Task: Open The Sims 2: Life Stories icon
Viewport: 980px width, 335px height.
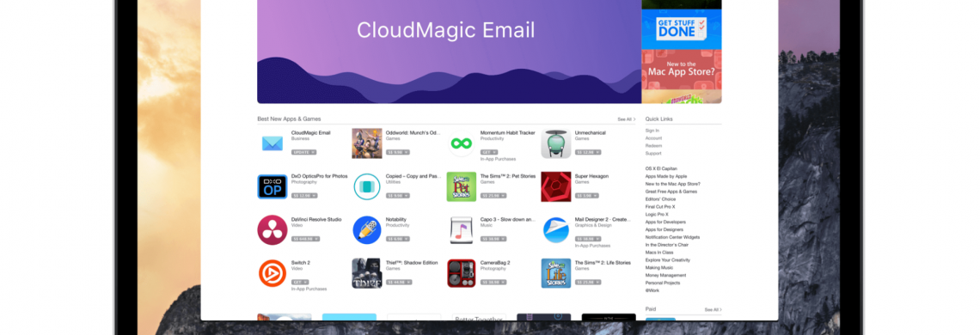Action: [x=555, y=273]
